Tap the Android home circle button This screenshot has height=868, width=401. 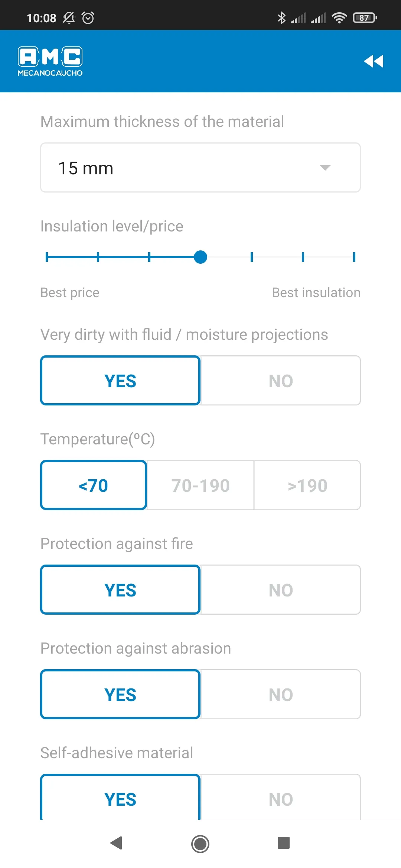[200, 844]
